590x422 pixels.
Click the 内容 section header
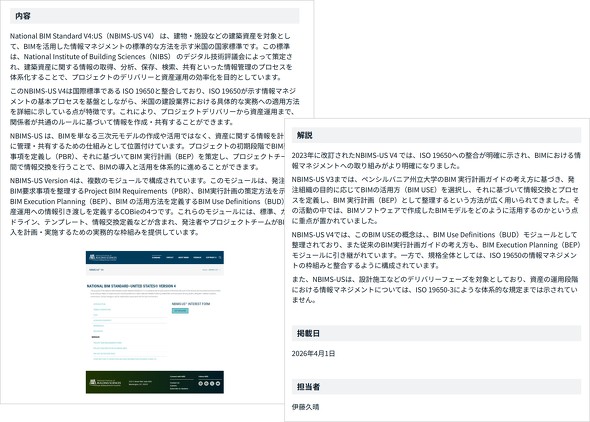(155, 16)
